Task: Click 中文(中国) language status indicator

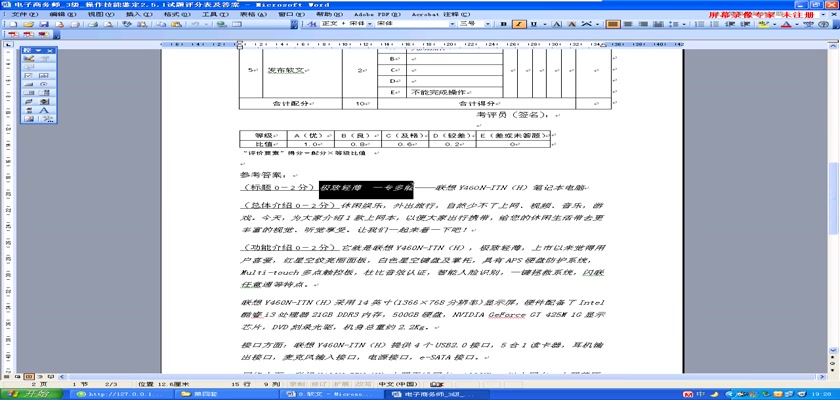Action: 398,384
